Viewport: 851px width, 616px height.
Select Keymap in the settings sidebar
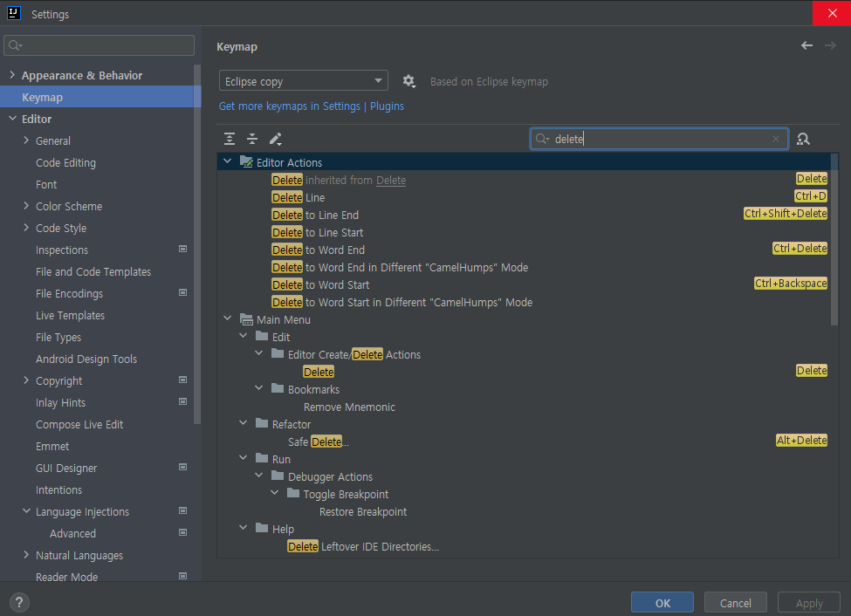100,97
